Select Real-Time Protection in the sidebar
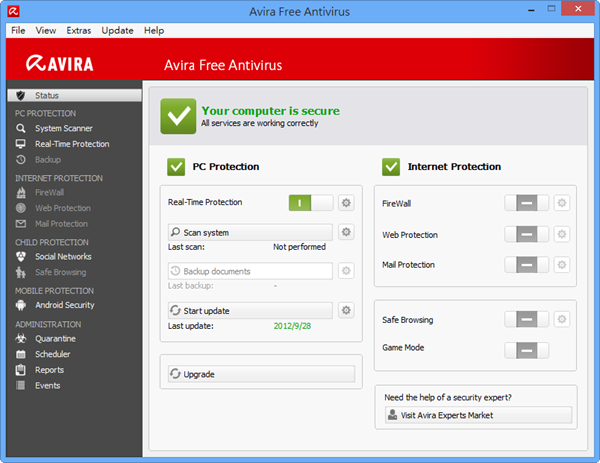Screen dimensions: 600x463 tap(71, 144)
